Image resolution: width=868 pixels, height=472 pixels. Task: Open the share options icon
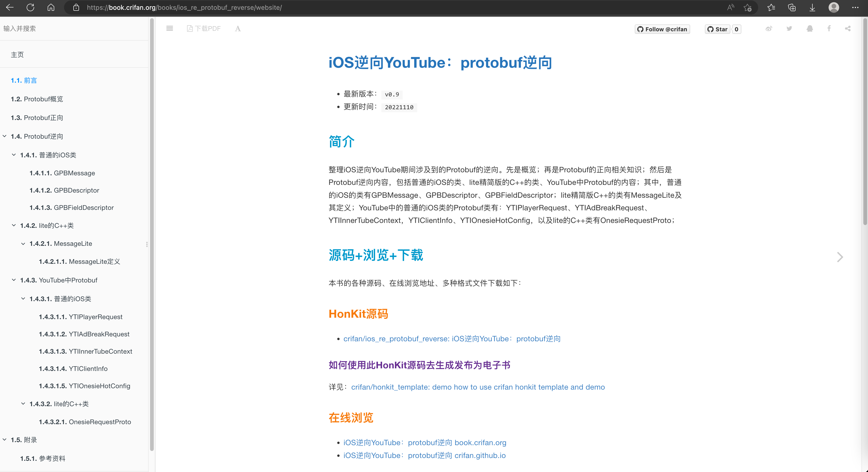(x=848, y=29)
